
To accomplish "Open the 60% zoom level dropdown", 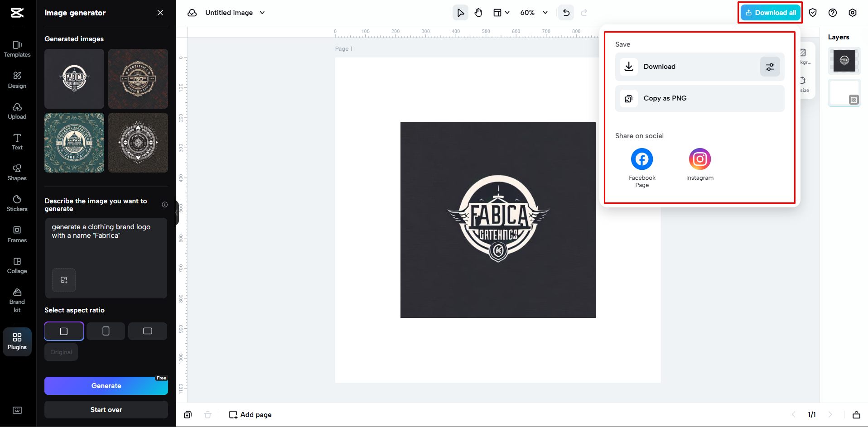I will (x=534, y=12).
